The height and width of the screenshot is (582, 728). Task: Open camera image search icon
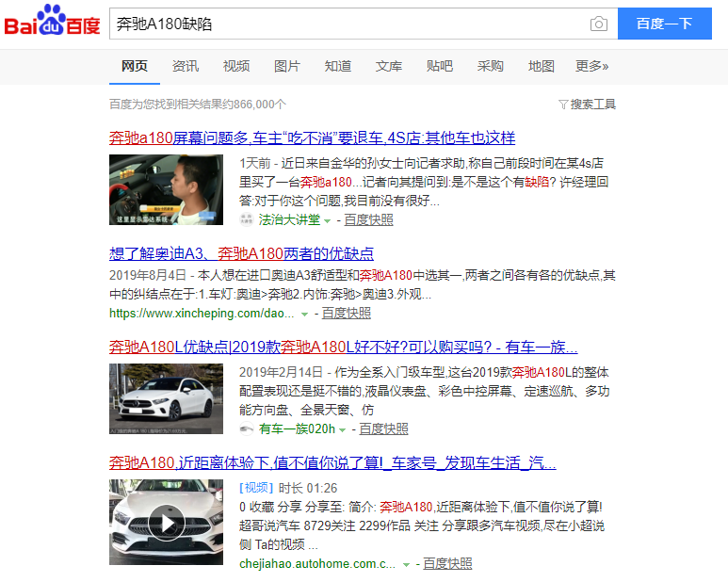pos(598,24)
